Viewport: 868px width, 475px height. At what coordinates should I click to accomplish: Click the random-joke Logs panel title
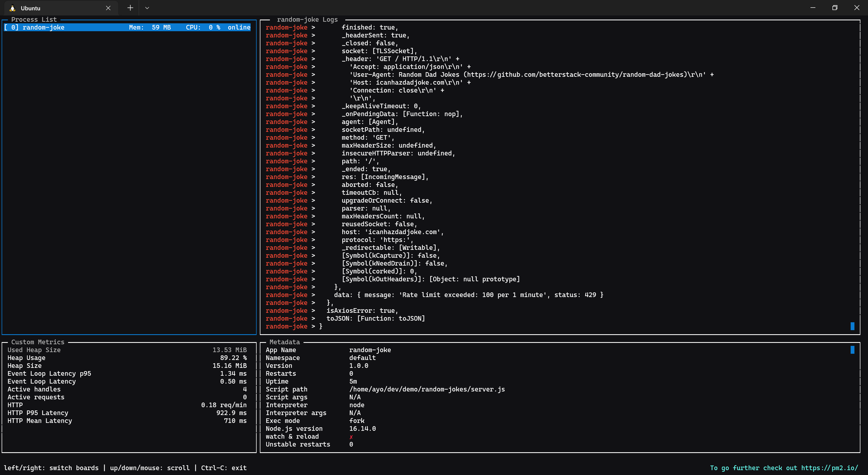pos(308,19)
